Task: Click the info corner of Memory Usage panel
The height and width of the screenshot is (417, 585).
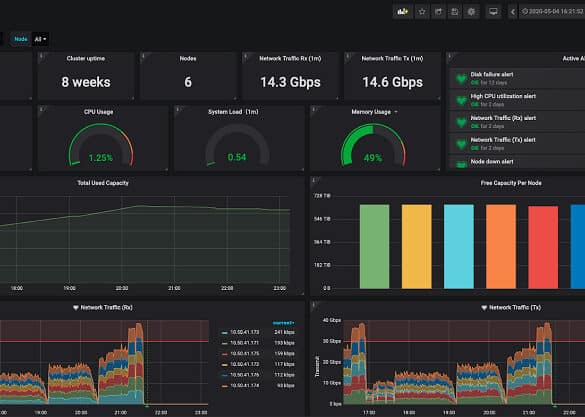Action: tap(314, 109)
